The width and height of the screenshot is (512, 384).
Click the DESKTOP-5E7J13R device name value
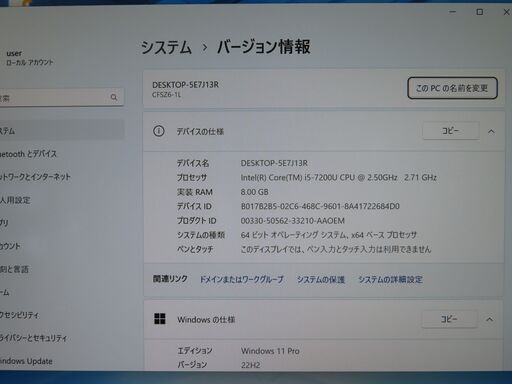point(274,163)
